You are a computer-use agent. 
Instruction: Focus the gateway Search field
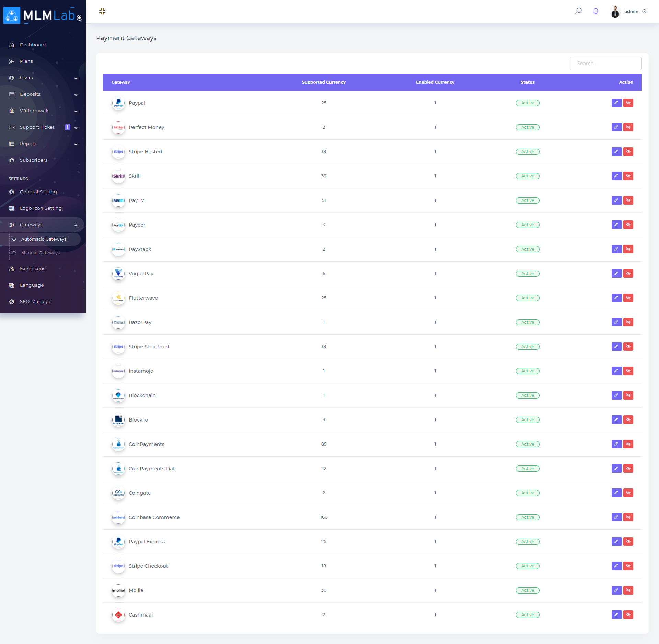(x=605, y=64)
